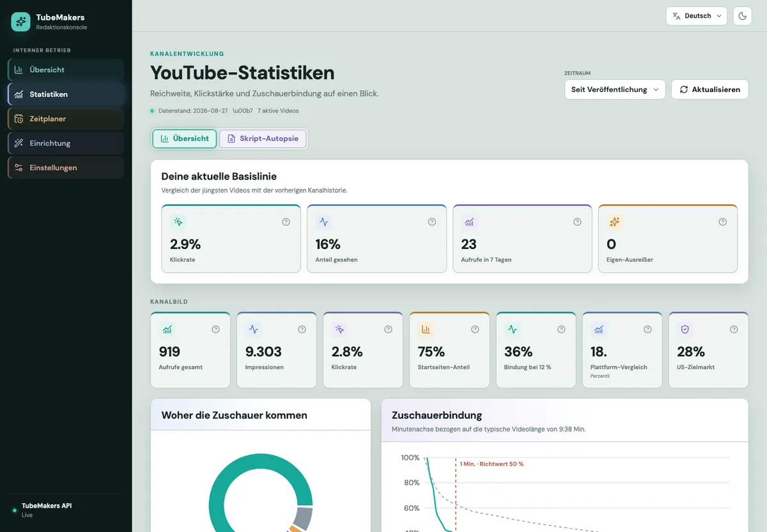The width and height of the screenshot is (767, 532).
Task: Click the pulse icon on Bindung bei 12 %
Action: point(513,330)
